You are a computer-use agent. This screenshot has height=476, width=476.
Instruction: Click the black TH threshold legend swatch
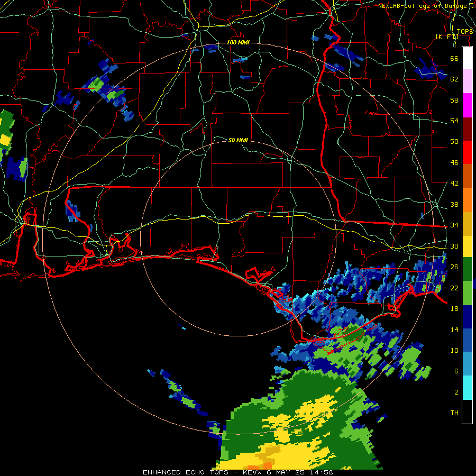pyautogui.click(x=467, y=411)
